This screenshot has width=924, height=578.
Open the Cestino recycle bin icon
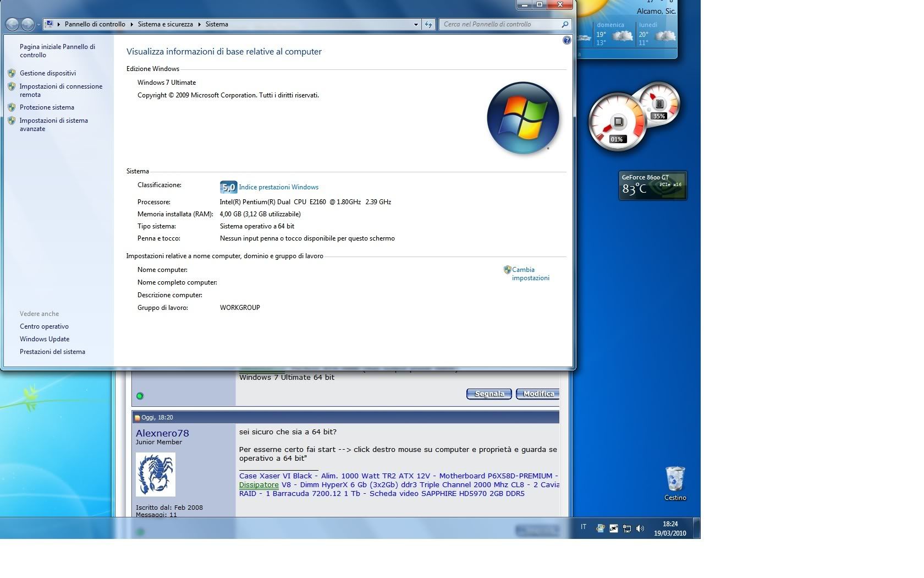675,480
